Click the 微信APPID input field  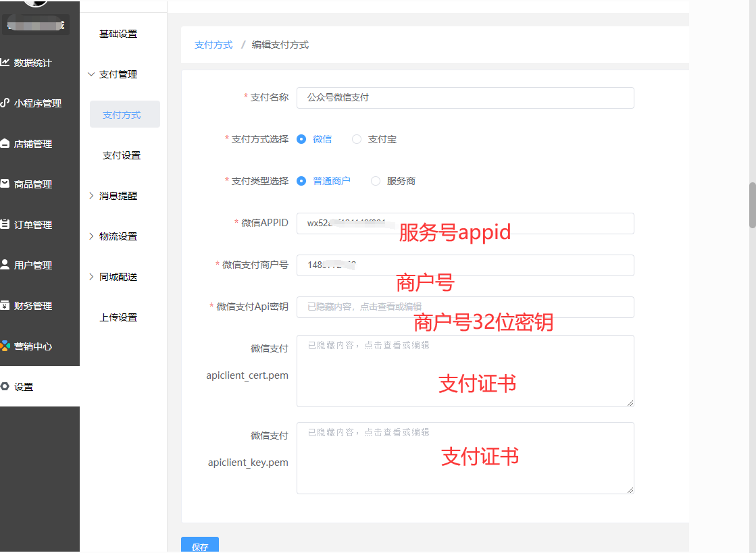(x=465, y=223)
